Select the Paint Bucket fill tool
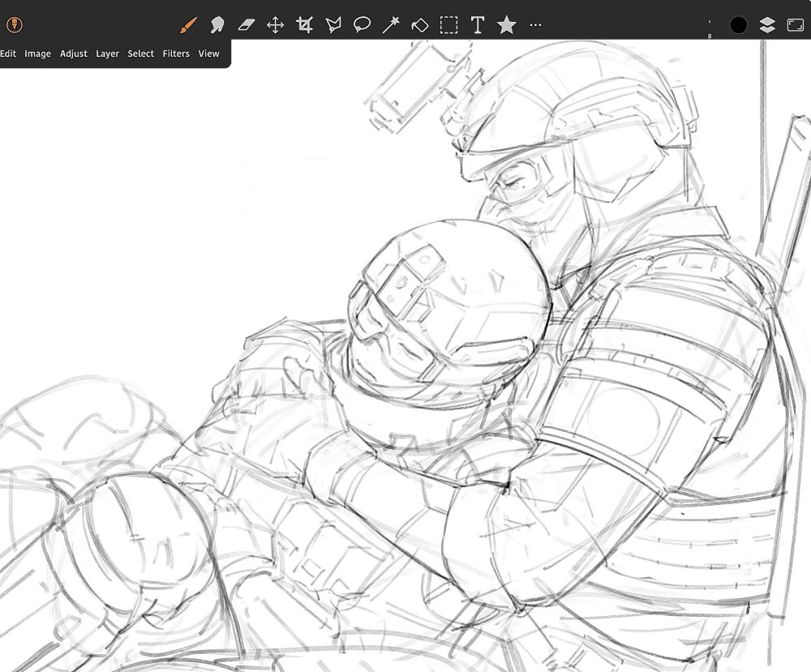 tap(420, 24)
